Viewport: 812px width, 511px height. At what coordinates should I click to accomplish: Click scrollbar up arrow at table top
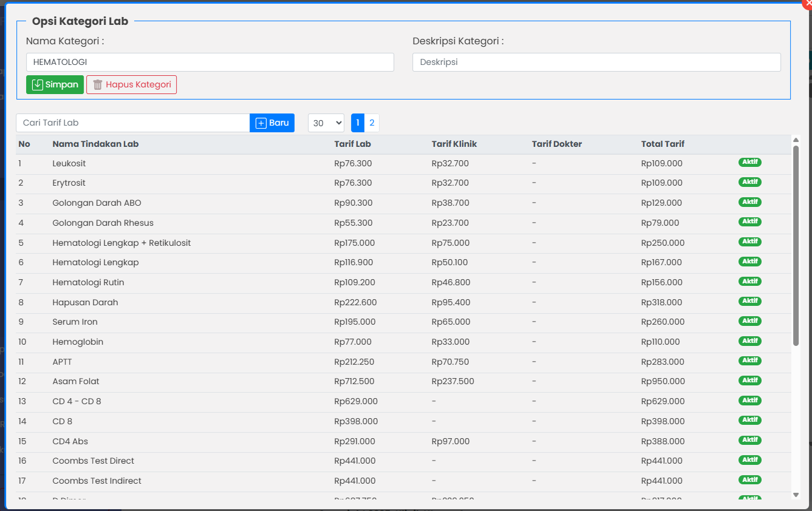coord(796,140)
